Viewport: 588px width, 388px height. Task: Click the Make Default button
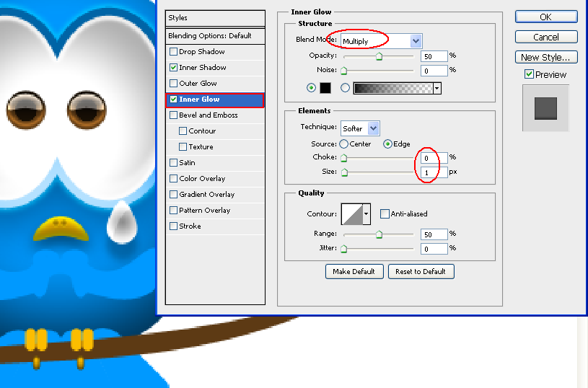point(354,271)
